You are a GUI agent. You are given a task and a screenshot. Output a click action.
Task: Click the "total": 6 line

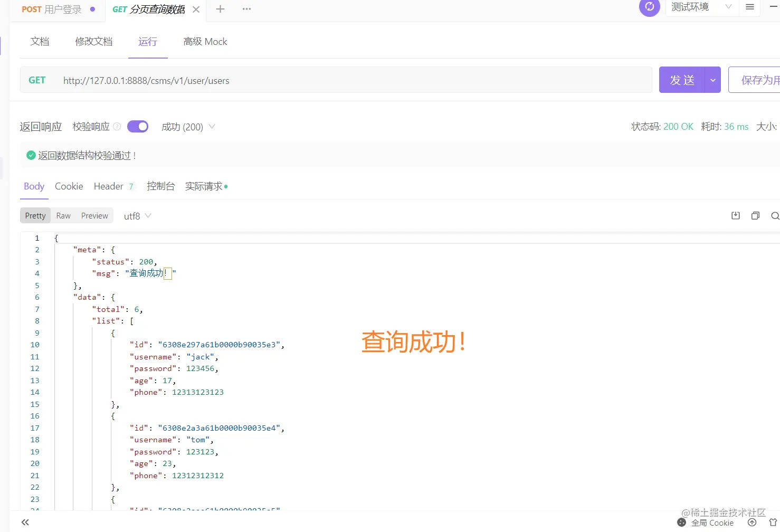click(x=118, y=309)
